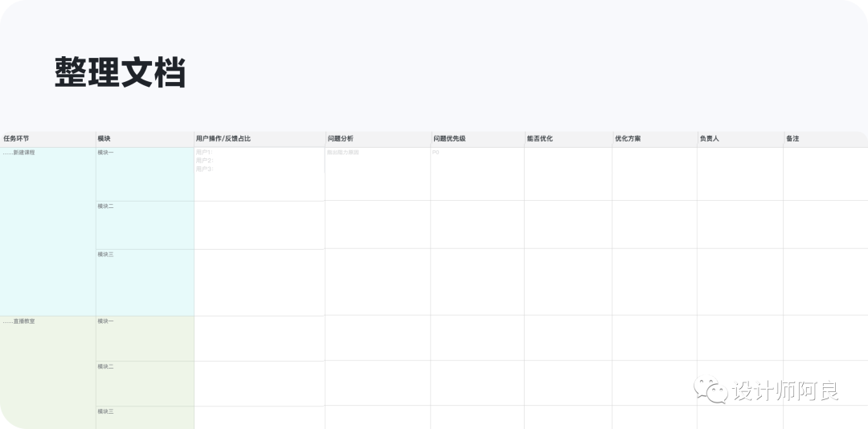Viewport: 868px width, 429px height.
Task: Select the ……新建课程 task cell
Action: coord(47,231)
